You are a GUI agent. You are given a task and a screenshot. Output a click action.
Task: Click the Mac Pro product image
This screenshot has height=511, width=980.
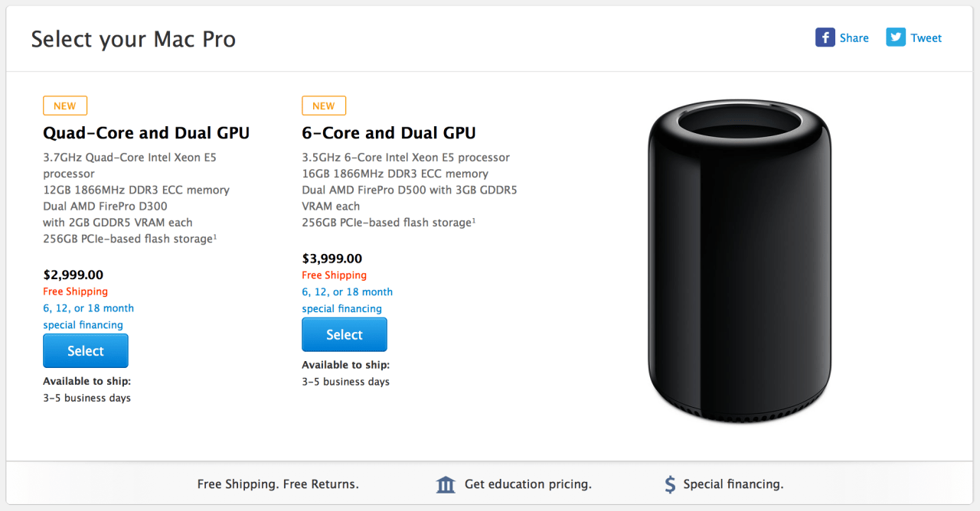tap(739, 260)
